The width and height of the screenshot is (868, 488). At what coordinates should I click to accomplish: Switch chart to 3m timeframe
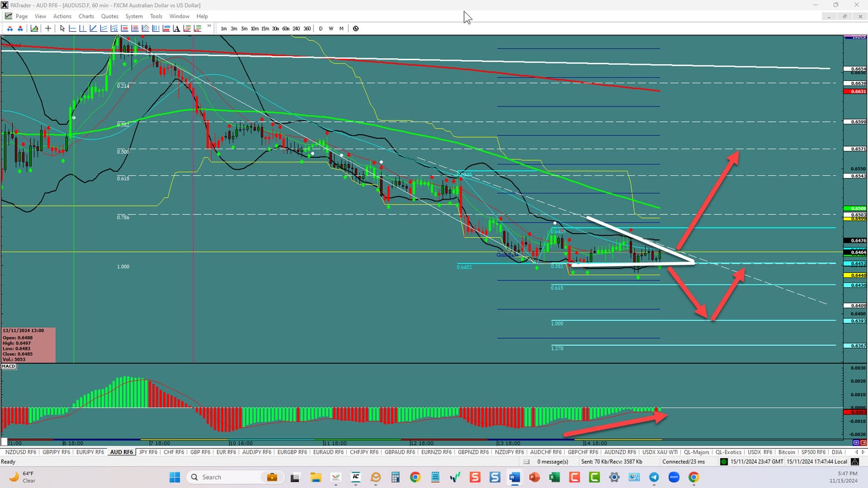(x=234, y=28)
